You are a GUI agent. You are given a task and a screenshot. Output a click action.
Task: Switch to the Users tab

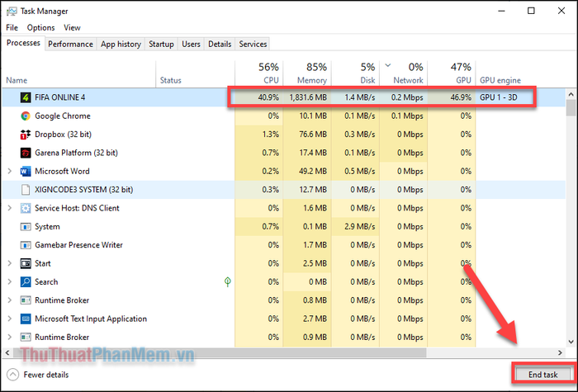(191, 44)
